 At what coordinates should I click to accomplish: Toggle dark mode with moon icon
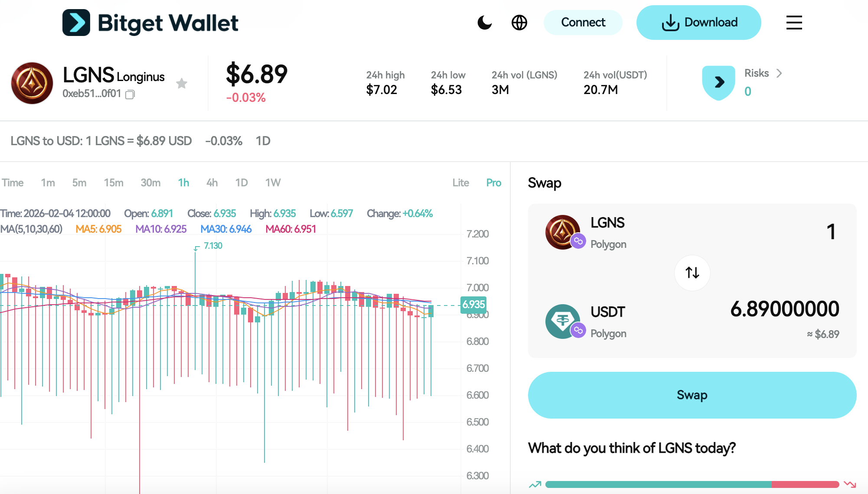(x=484, y=23)
